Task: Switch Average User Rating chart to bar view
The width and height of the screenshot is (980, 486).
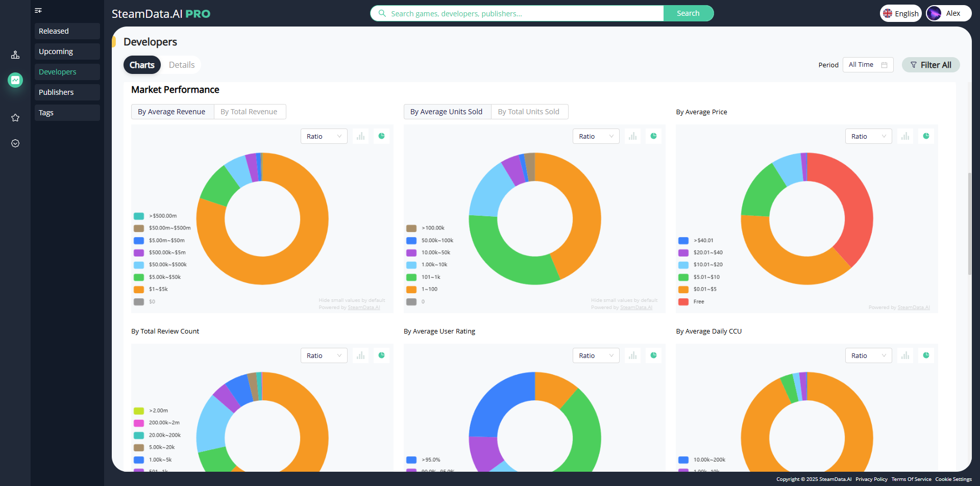Action: (x=632, y=355)
